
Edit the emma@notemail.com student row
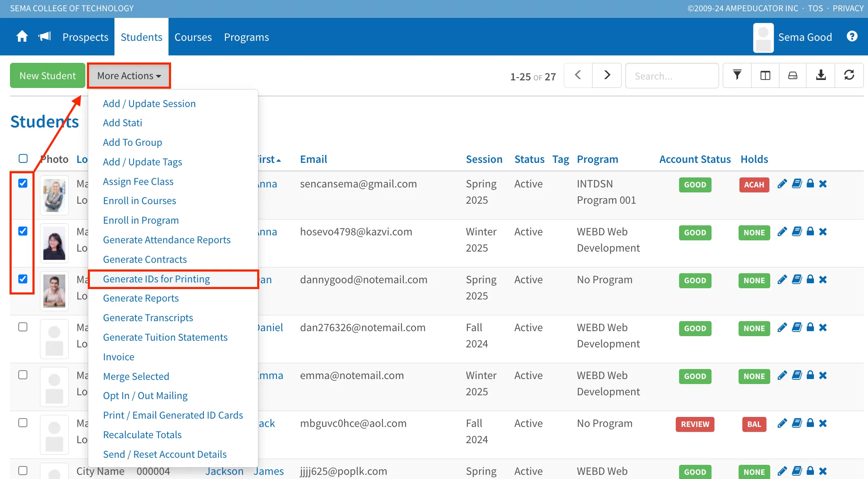[782, 375]
